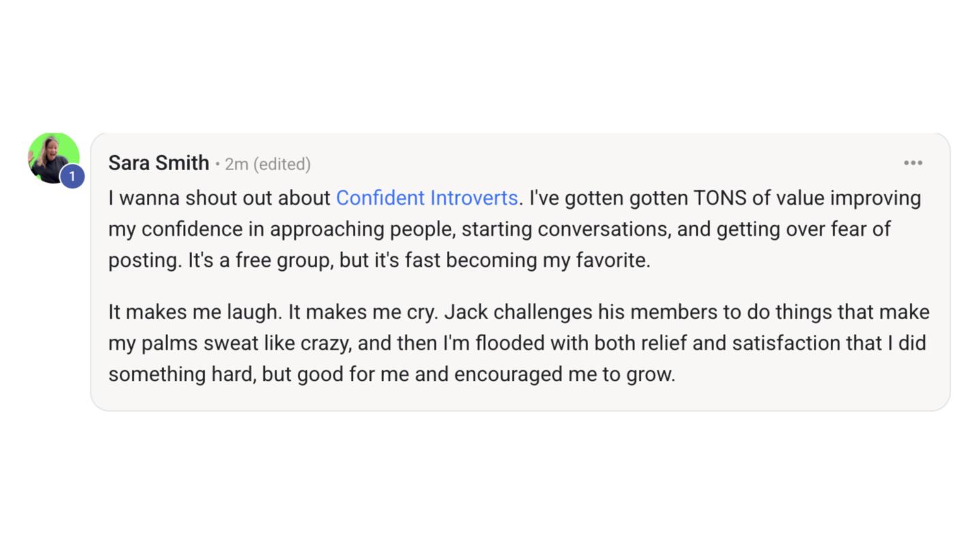Click the (edited) label beside the timestamp
The width and height of the screenshot is (980, 551).
pos(282,165)
